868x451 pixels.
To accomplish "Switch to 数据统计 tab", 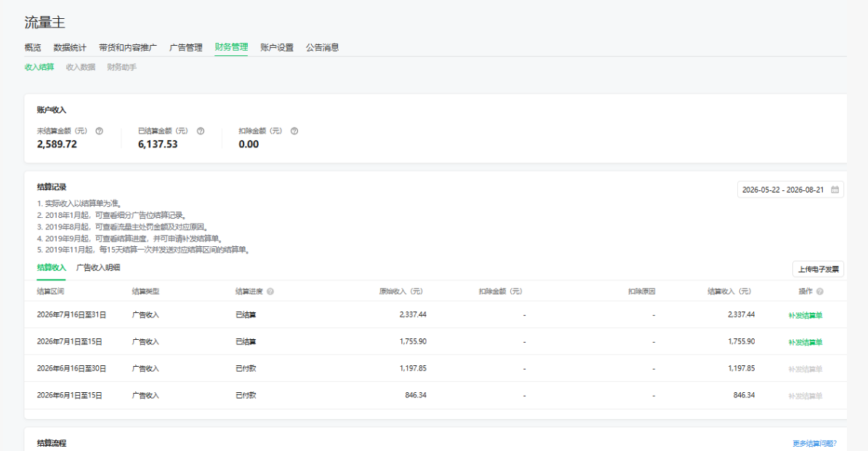I will [70, 47].
